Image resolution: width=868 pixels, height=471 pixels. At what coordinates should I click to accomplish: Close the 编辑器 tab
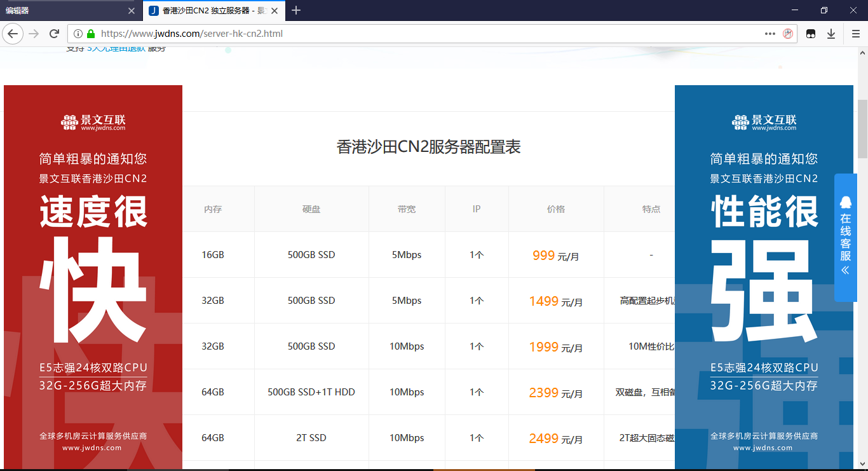pos(131,11)
